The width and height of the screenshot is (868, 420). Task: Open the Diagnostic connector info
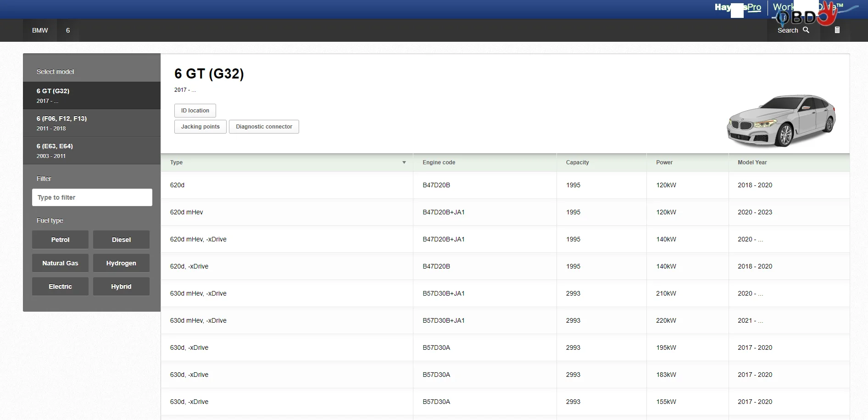coord(264,127)
